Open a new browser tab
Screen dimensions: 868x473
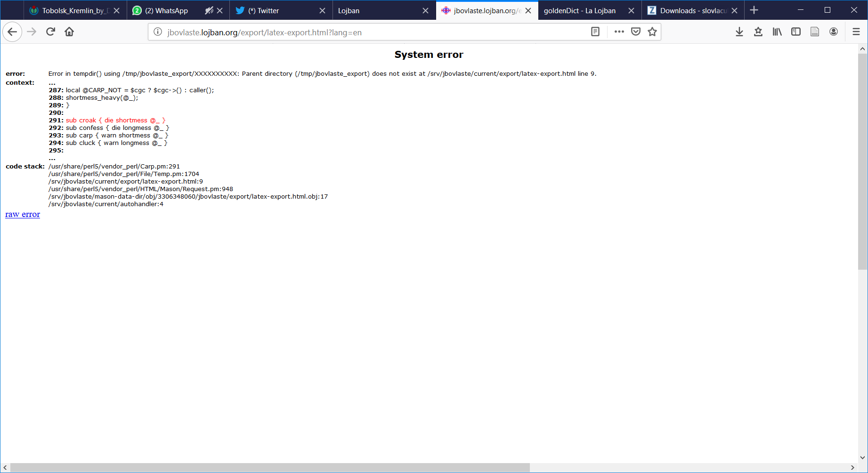[754, 10]
